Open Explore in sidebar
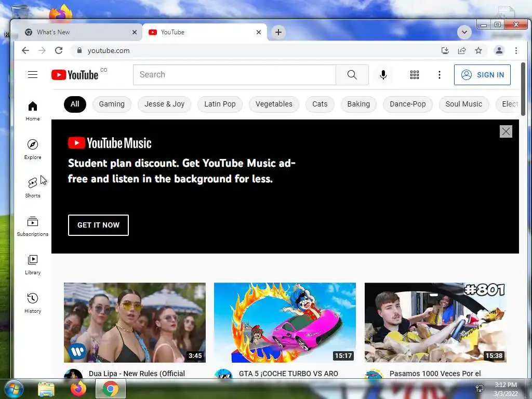Screen dimensions: 532x399 33,150
